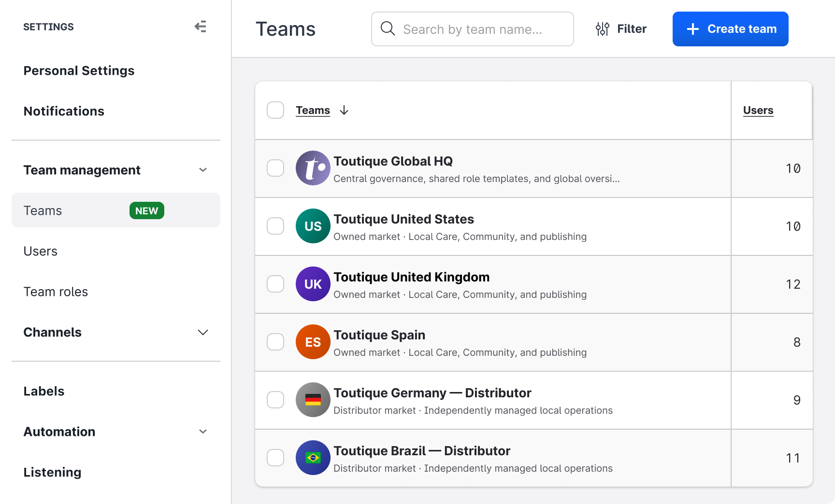This screenshot has width=835, height=504.
Task: Collapse the Team management section chevron
Action: [203, 170]
